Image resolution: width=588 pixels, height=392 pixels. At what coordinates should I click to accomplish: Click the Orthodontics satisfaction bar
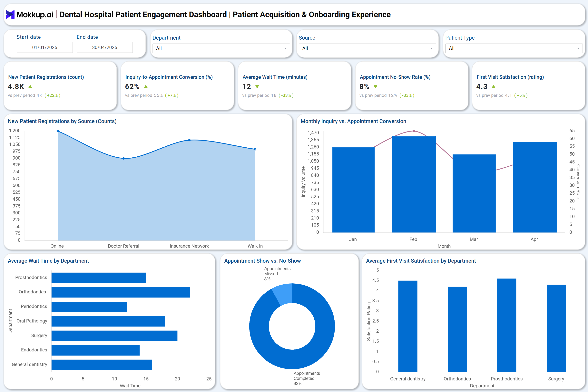pyautogui.click(x=457, y=329)
